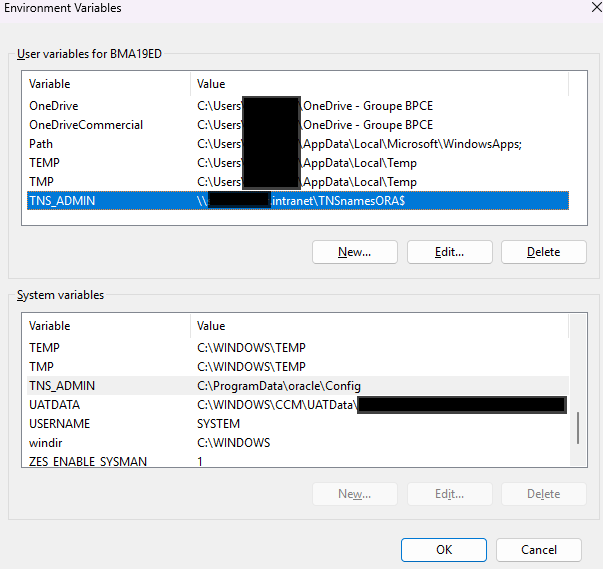Sort user variables by Value column header

[379, 84]
